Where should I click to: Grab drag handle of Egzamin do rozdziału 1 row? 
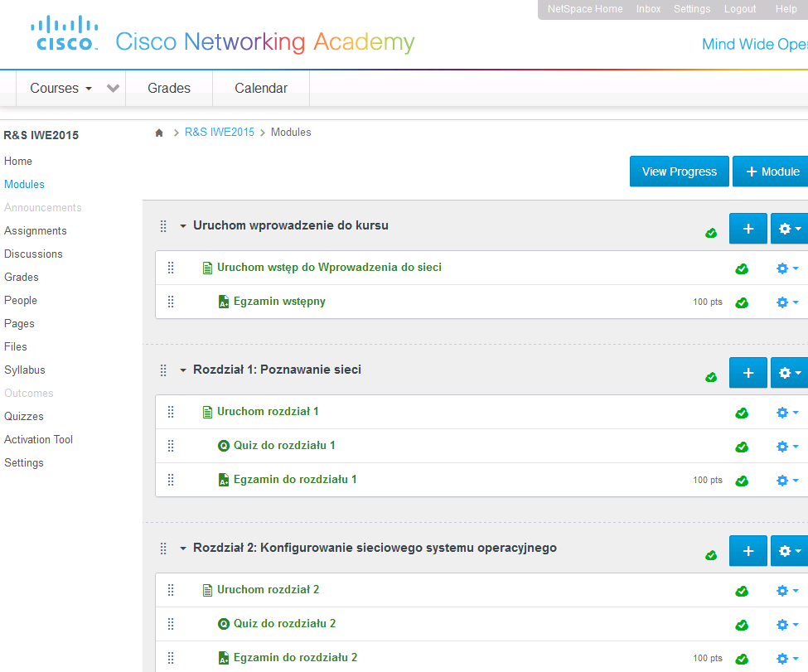point(171,480)
